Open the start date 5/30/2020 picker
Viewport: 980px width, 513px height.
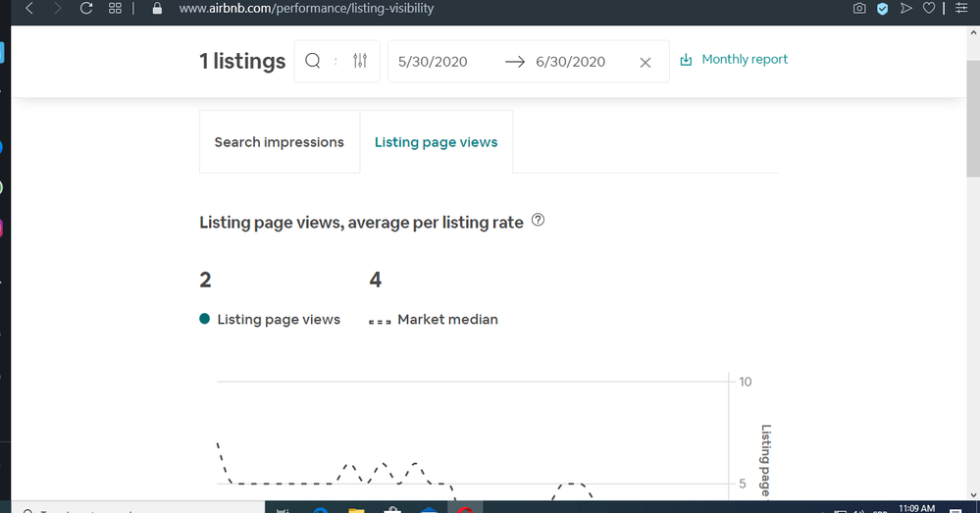coord(433,62)
